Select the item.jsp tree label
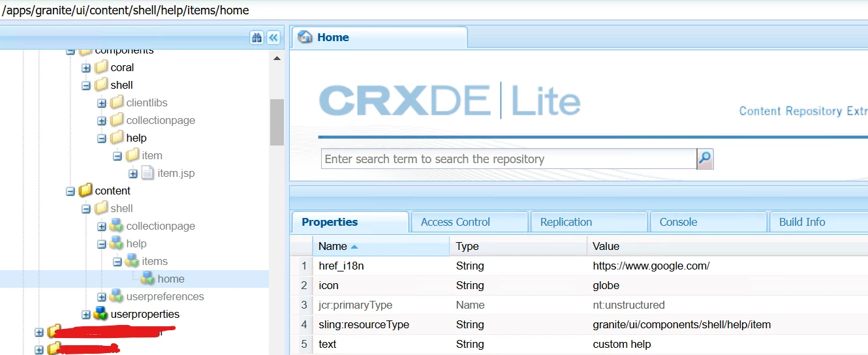This screenshot has height=355, width=868. 176,173
